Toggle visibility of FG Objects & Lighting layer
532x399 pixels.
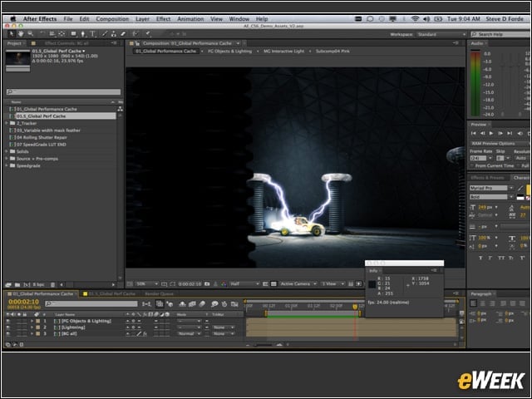tap(7, 321)
